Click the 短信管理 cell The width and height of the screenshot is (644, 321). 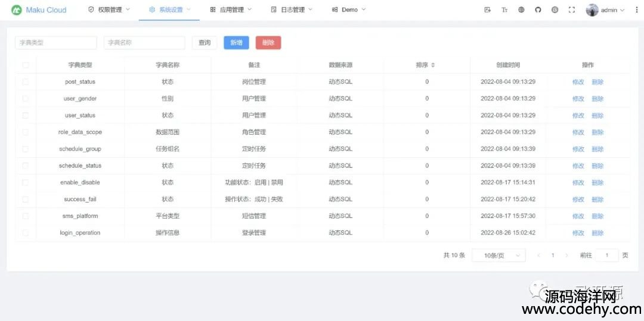(254, 216)
